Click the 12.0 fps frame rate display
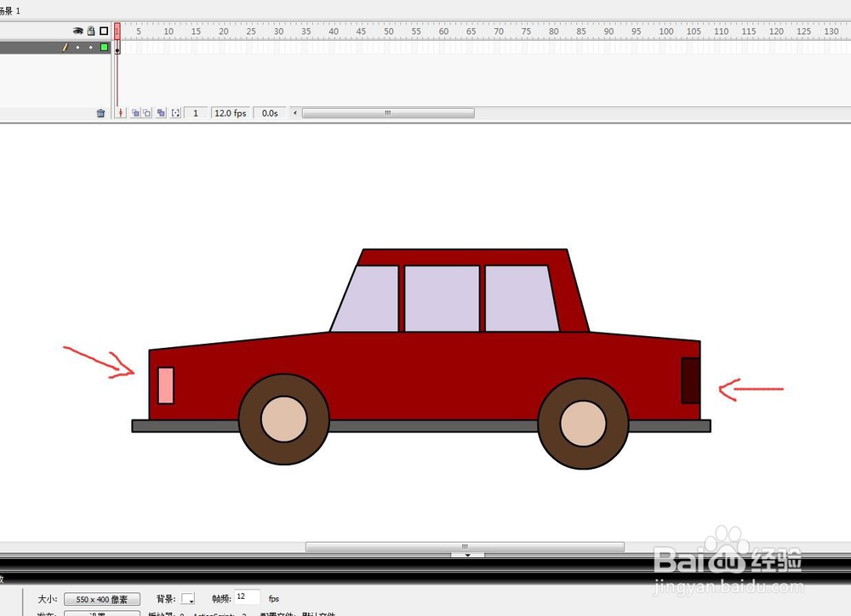The height and width of the screenshot is (616, 851). coord(230,113)
